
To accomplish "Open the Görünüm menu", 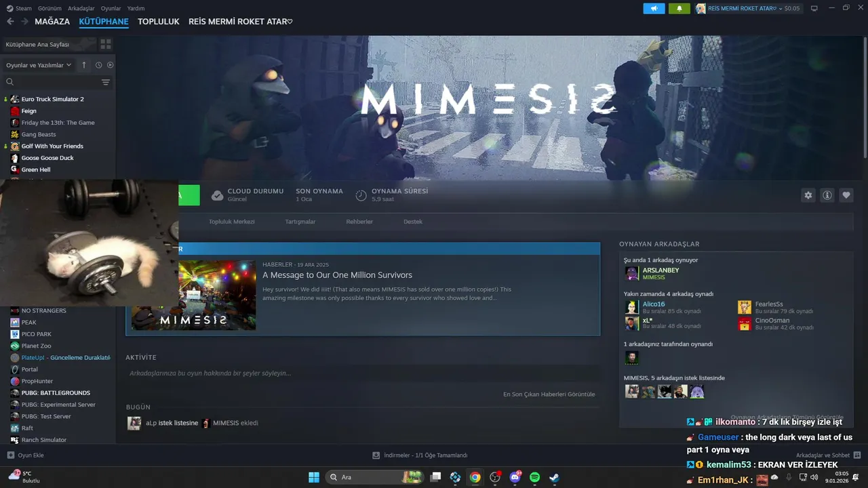I will coord(50,8).
